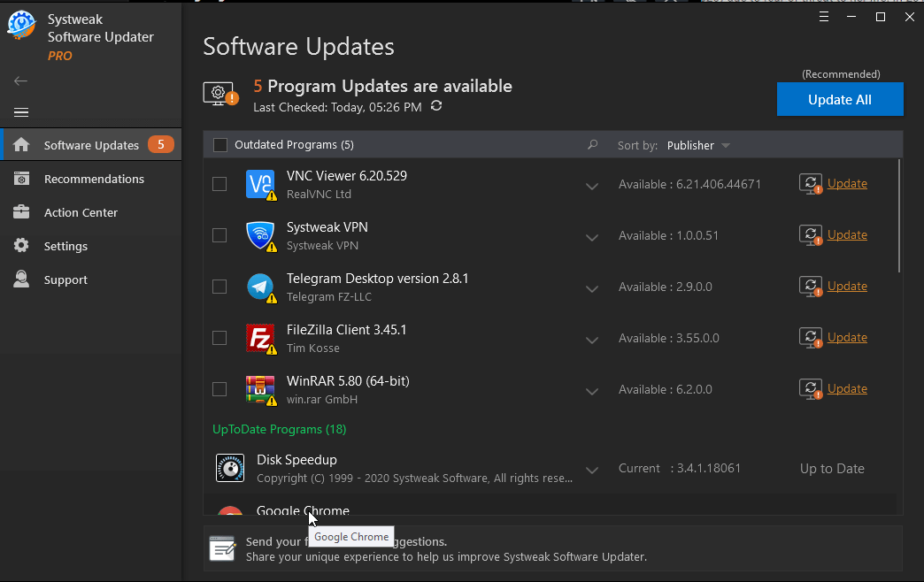The width and height of the screenshot is (924, 582).
Task: Open the top-right hamburger menu
Action: pyautogui.click(x=823, y=16)
